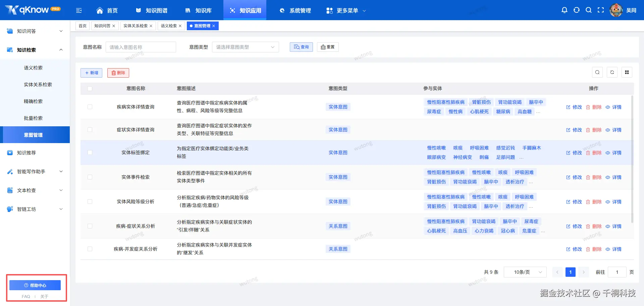Click the refresh icon in the top bar
The image size is (644, 306).
tap(577, 10)
